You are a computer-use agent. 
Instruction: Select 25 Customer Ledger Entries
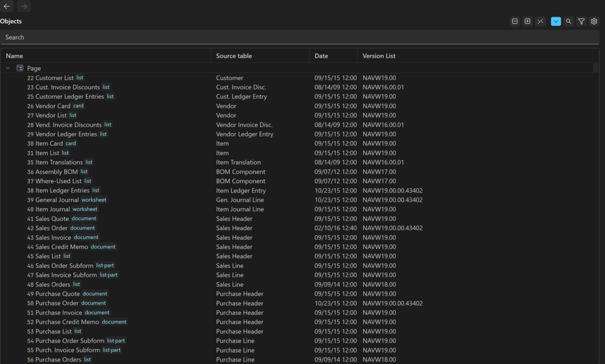66,96
